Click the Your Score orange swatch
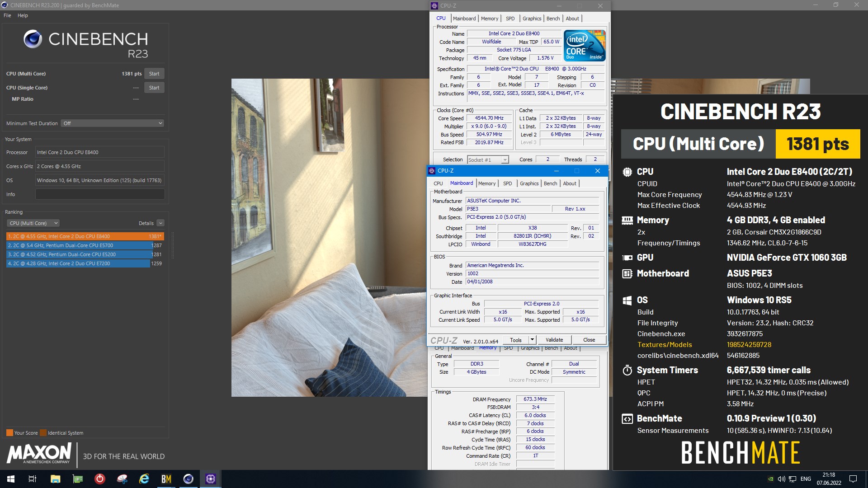The image size is (868, 488). [x=9, y=433]
